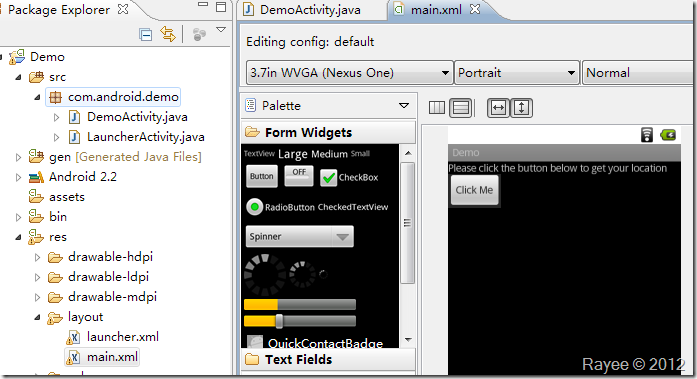Switch to the DemoActivity.java editor tab
697x379 pixels.
tap(310, 10)
